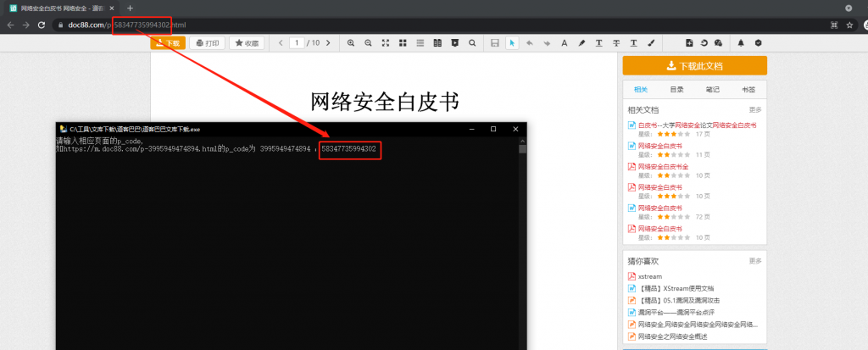Click the QR code icon in address bar
This screenshot has height=350, width=868.
click(834, 25)
